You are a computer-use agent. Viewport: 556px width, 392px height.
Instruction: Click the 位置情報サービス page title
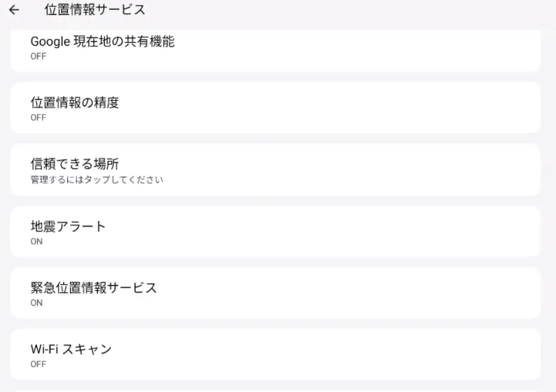tap(95, 10)
